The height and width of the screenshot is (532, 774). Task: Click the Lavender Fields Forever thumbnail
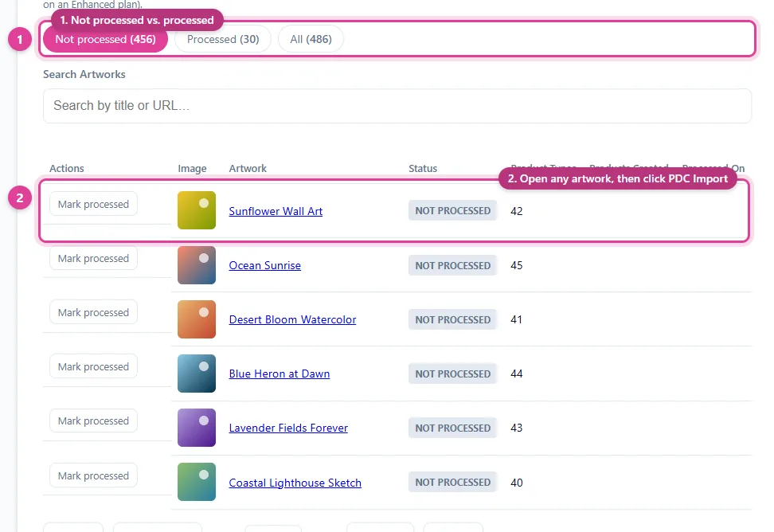click(x=197, y=428)
